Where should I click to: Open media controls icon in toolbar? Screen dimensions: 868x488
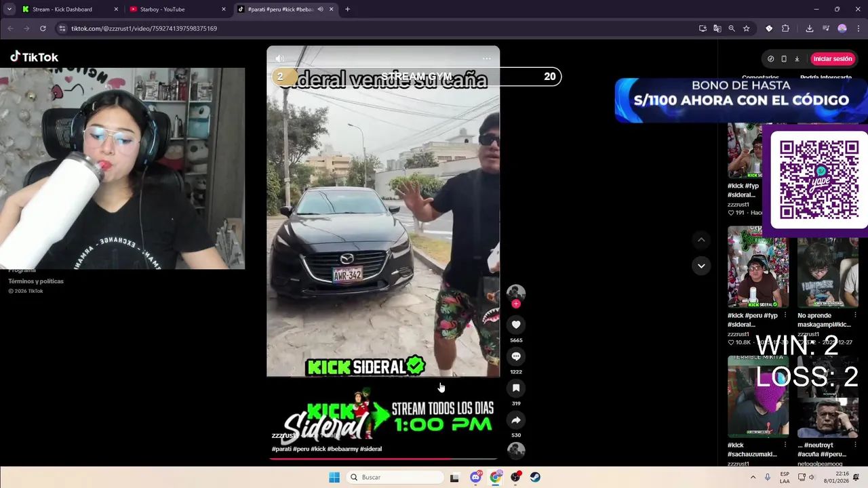[x=826, y=28]
